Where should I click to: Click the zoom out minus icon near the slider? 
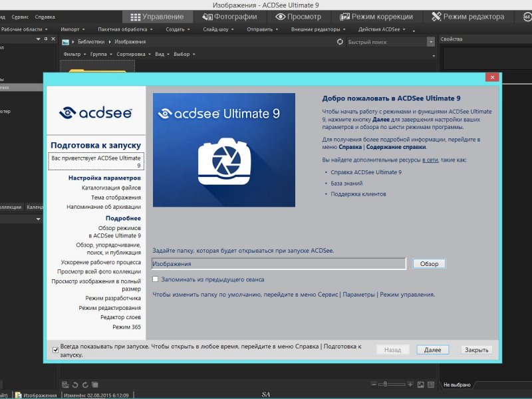pyautogui.click(x=374, y=384)
